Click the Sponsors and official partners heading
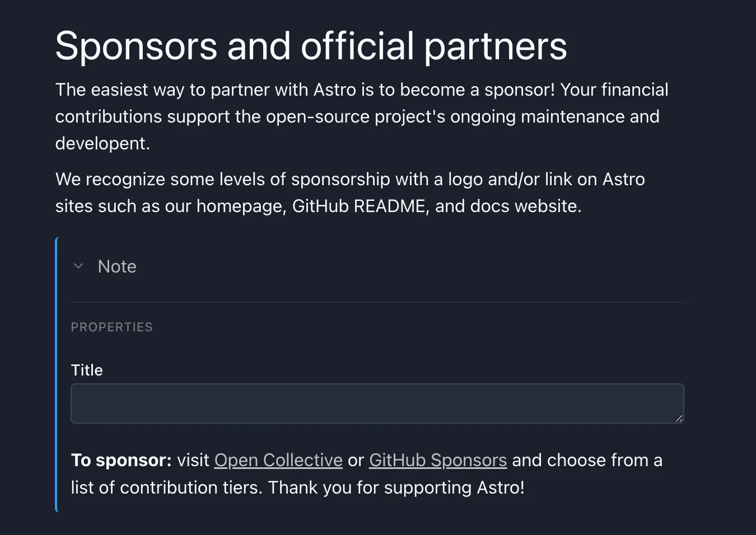 pyautogui.click(x=311, y=46)
